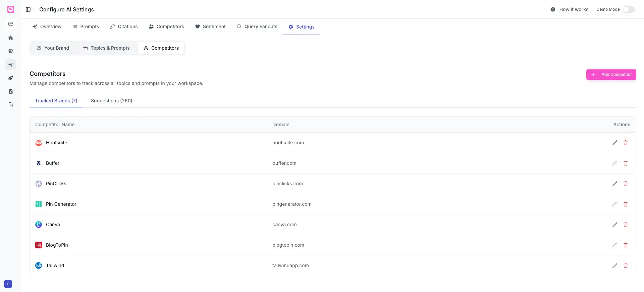Edit the BlogToPin competitor
The height and width of the screenshot is (292, 644).
coord(615,245)
